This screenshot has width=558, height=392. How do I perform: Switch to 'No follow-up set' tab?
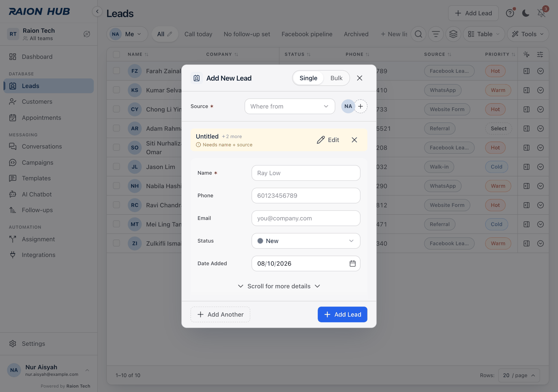pyautogui.click(x=247, y=34)
